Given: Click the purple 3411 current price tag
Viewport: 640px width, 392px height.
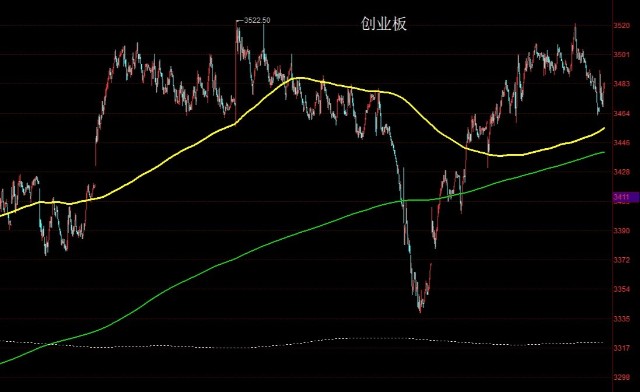Looking at the screenshot, I should pyautogui.click(x=626, y=198).
